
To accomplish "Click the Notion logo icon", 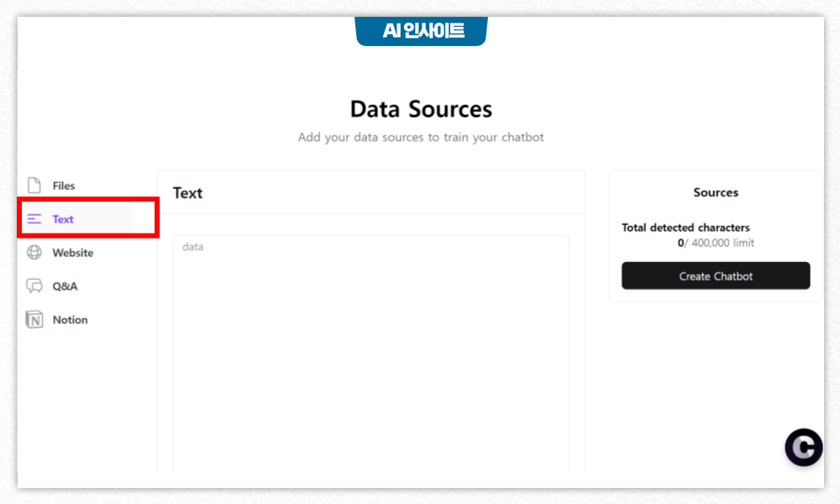I will tap(34, 320).
